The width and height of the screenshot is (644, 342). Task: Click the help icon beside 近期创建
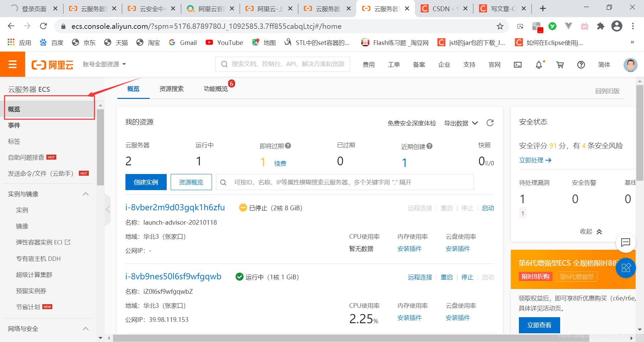[x=429, y=146]
